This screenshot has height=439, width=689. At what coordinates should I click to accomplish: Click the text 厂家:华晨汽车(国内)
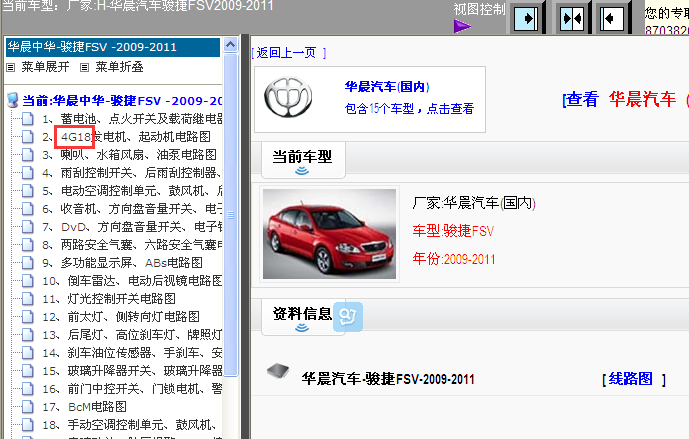(x=474, y=203)
